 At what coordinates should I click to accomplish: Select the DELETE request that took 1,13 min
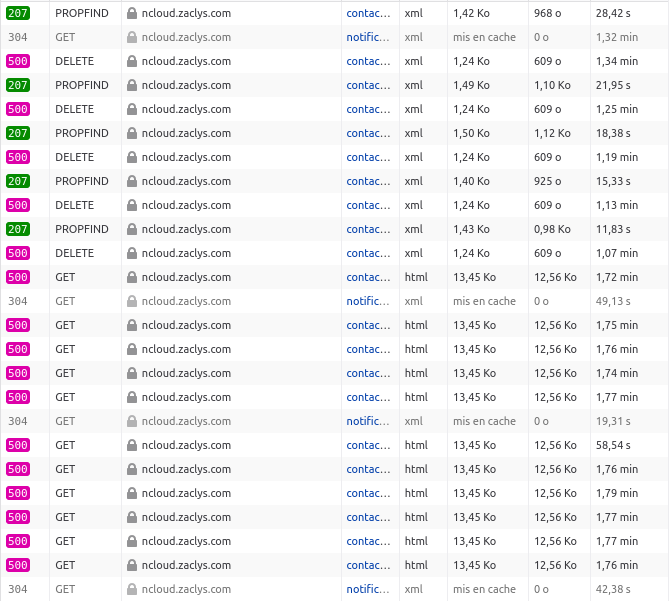click(75, 205)
